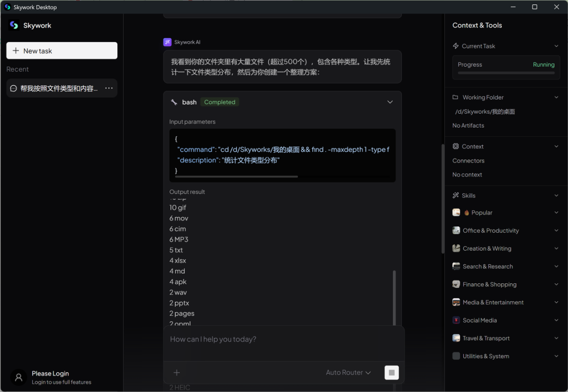
Task: Click Please Login link
Action: coord(50,374)
